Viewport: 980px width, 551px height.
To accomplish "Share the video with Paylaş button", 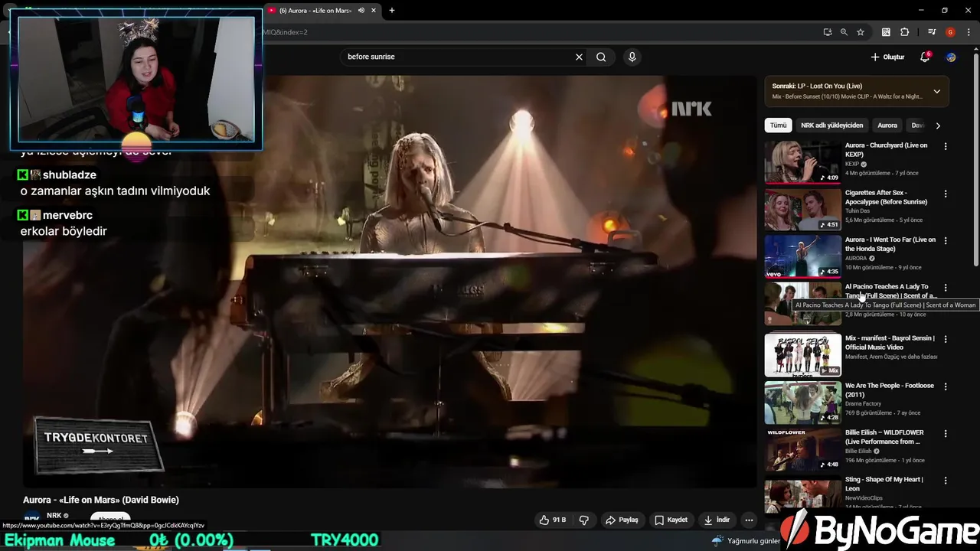I will click(622, 520).
